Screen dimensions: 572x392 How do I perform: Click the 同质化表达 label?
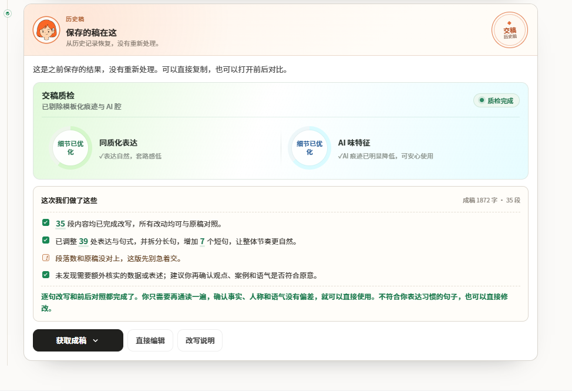pyautogui.click(x=118, y=143)
